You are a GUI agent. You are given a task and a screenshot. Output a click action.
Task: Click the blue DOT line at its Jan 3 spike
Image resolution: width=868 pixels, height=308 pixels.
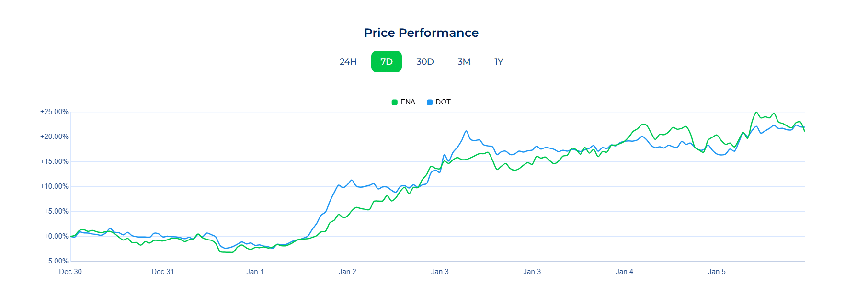[x=465, y=130]
